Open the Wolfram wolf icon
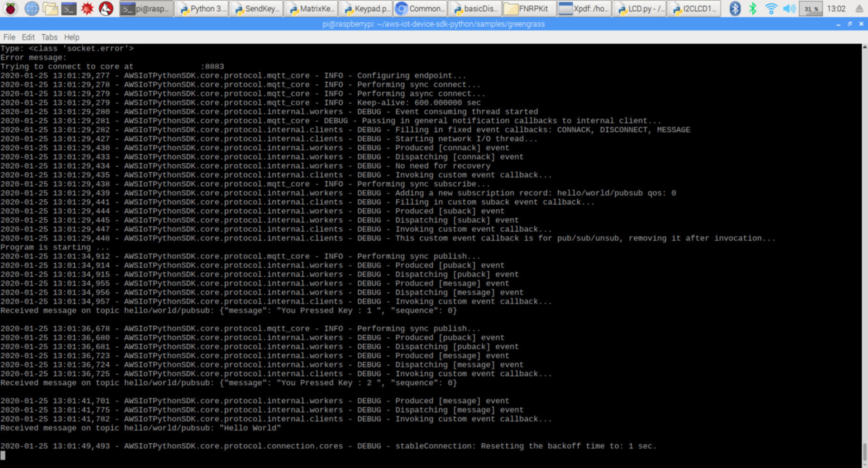868x468 pixels. click(x=106, y=9)
